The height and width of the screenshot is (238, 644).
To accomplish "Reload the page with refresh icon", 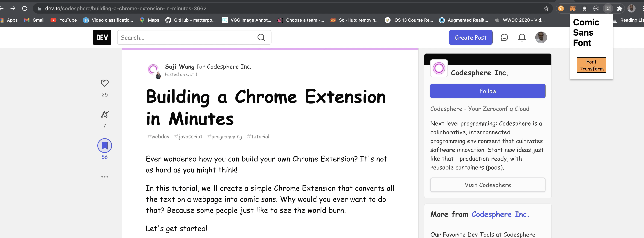I will (x=24, y=8).
